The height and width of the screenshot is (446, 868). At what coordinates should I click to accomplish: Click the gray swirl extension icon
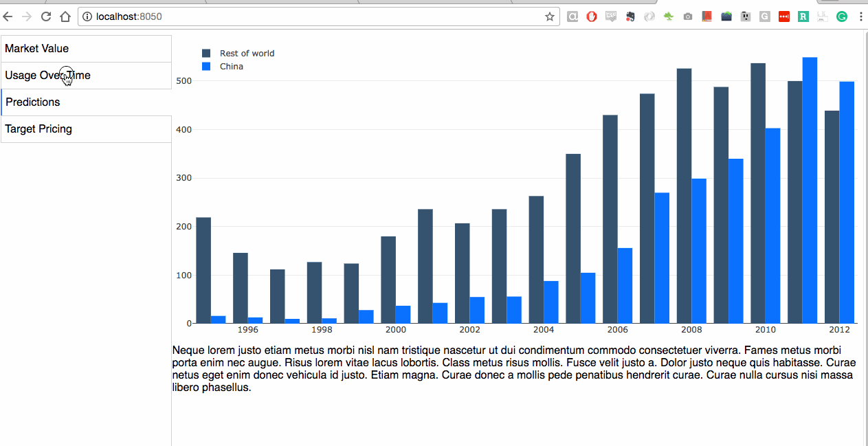(649, 16)
